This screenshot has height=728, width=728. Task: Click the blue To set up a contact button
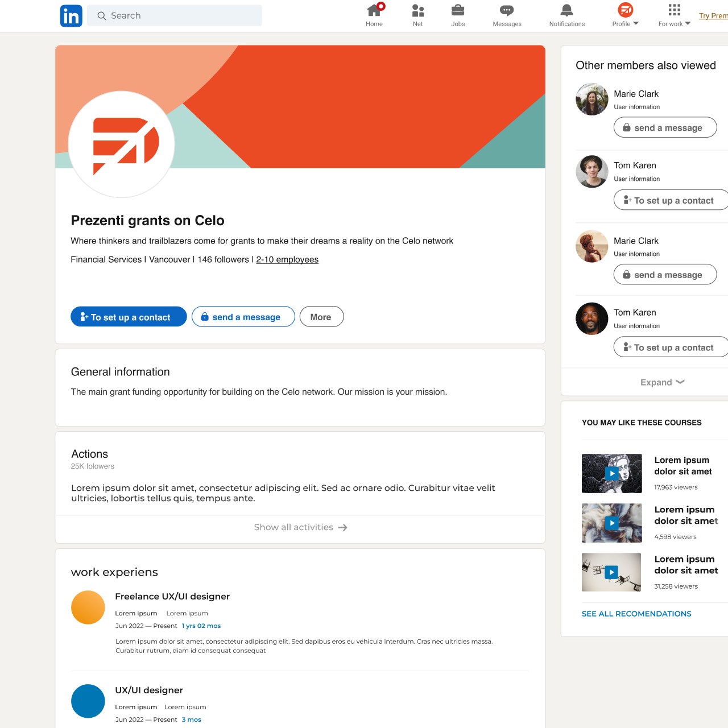click(x=129, y=317)
